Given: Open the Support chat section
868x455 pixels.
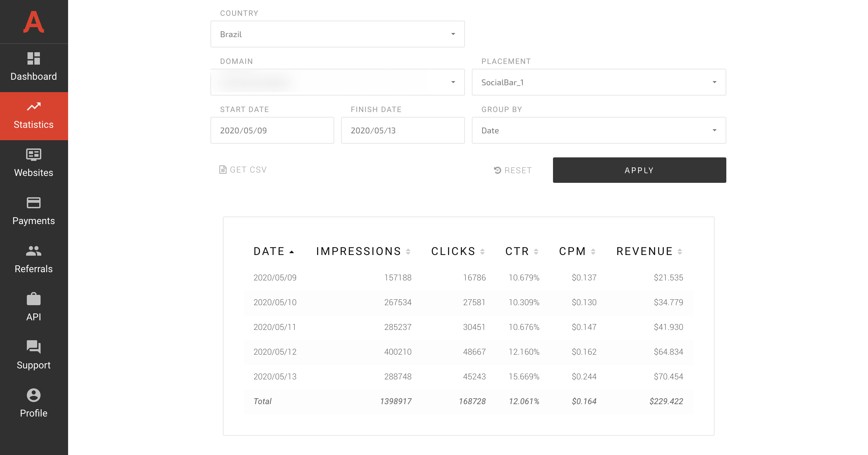Looking at the screenshot, I should [x=33, y=356].
